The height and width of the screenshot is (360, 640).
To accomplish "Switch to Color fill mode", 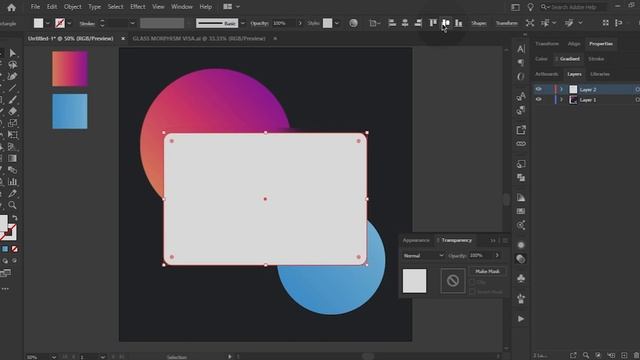I will 5,249.
